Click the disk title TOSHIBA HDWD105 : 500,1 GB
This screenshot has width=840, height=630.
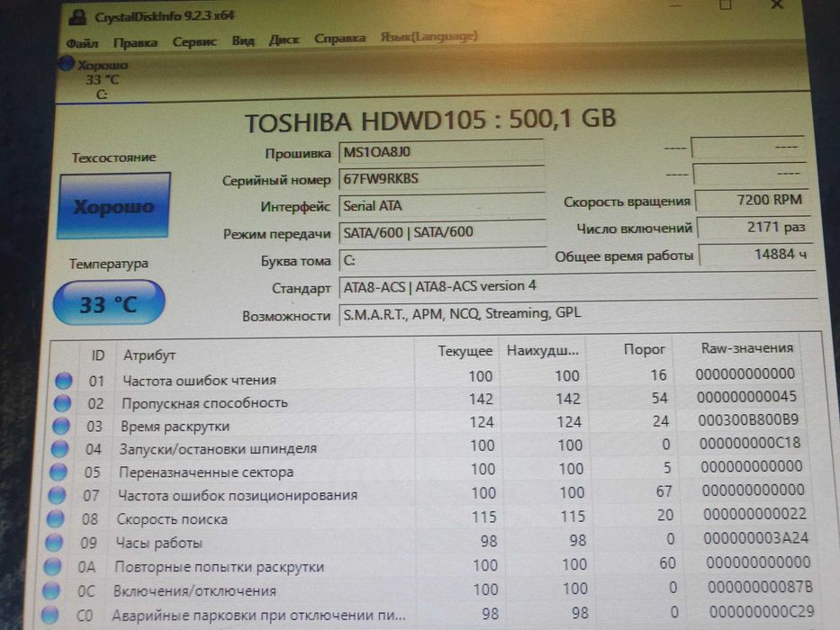[x=430, y=121]
